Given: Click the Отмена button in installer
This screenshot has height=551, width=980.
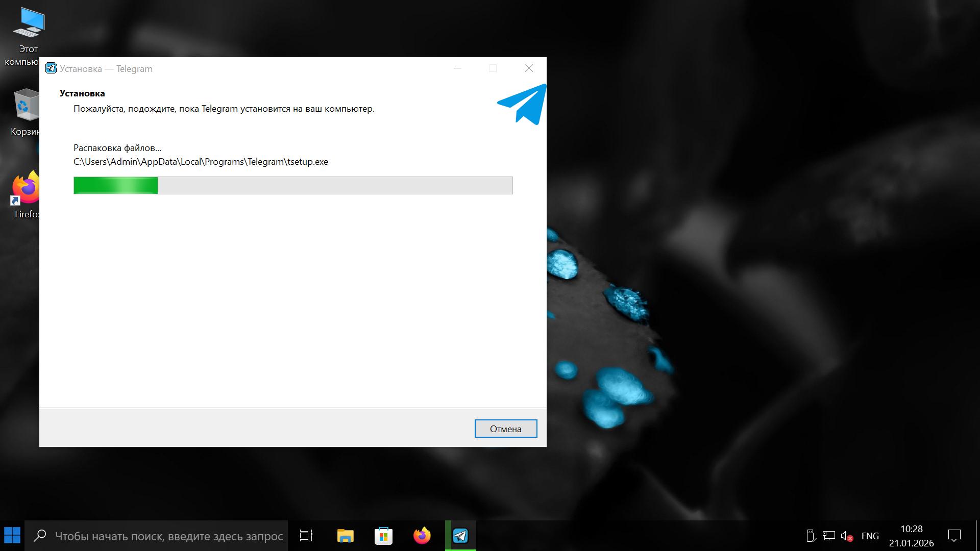Looking at the screenshot, I should pos(505,429).
